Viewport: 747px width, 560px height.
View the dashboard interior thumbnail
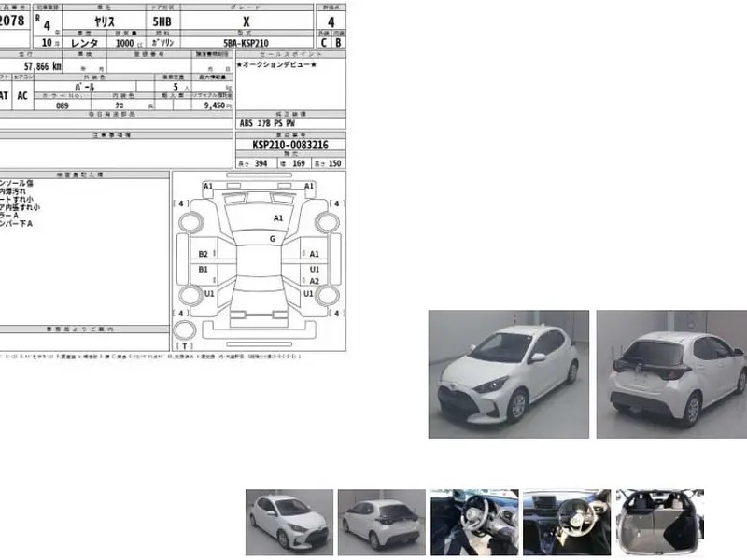[x=565, y=523]
